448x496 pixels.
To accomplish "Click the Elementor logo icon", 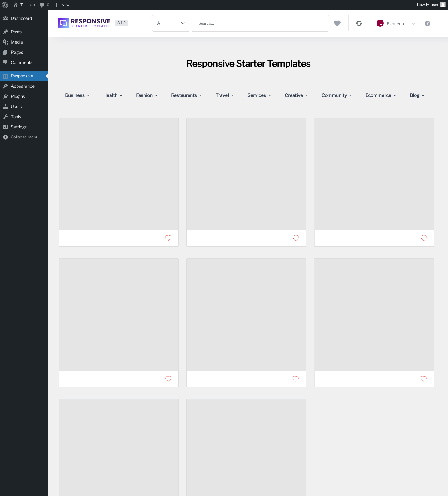I will coord(380,23).
